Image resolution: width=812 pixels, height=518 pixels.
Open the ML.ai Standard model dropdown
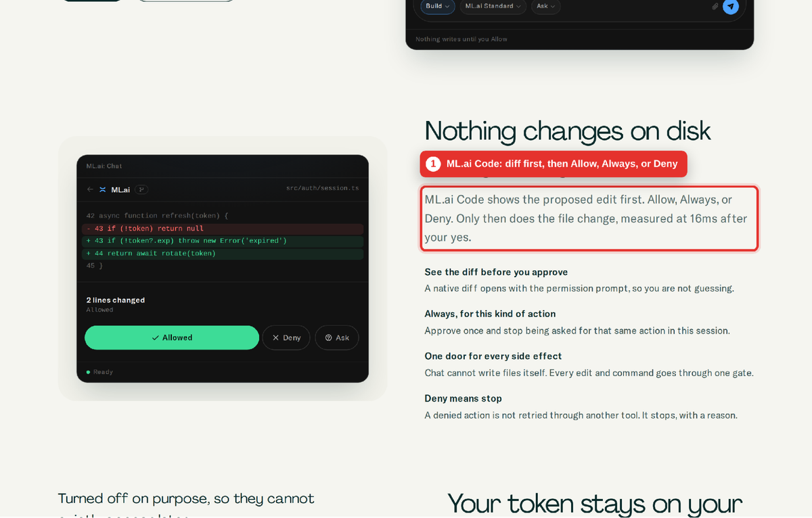click(x=493, y=6)
